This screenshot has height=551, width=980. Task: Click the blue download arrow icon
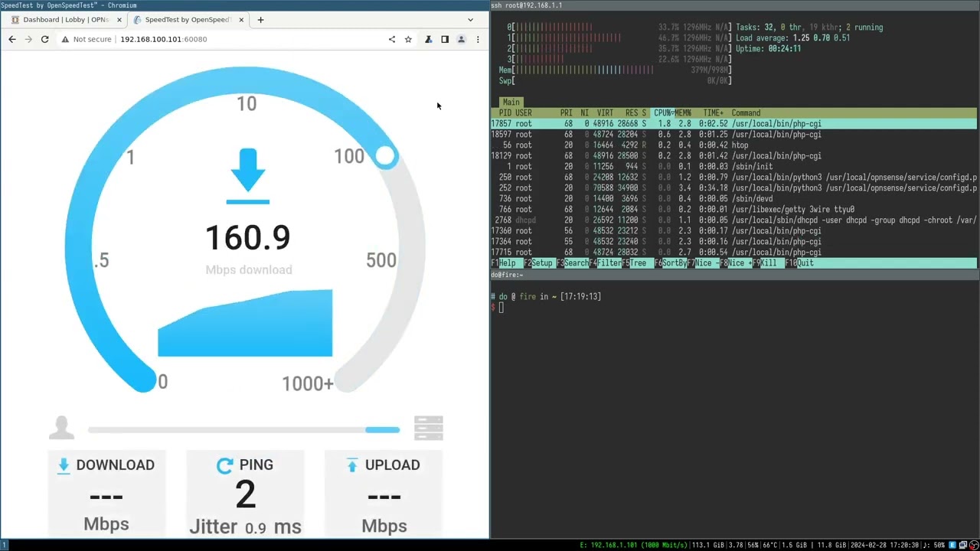pos(247,176)
